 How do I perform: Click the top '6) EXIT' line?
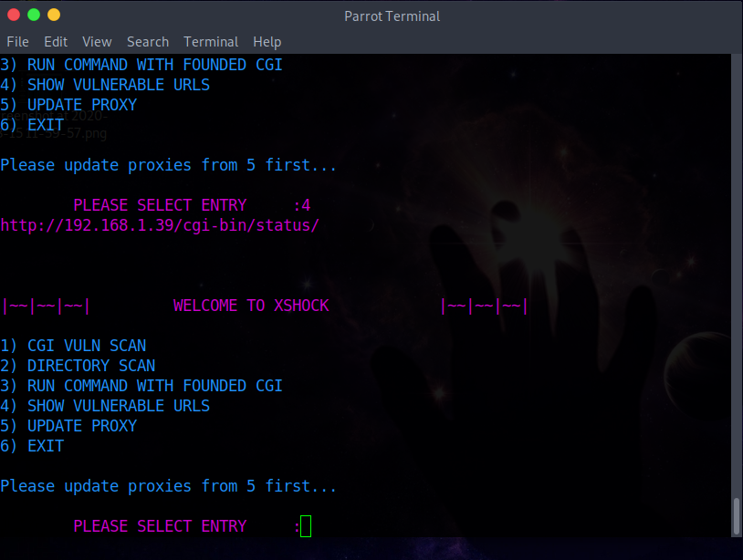[x=32, y=125]
